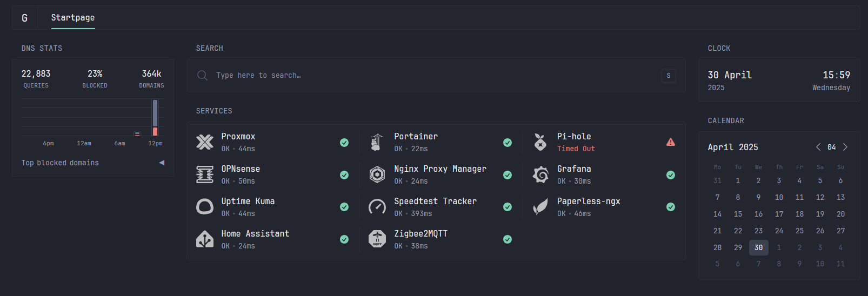The image size is (868, 296).
Task: Advance to the next calendar month
Action: point(845,147)
